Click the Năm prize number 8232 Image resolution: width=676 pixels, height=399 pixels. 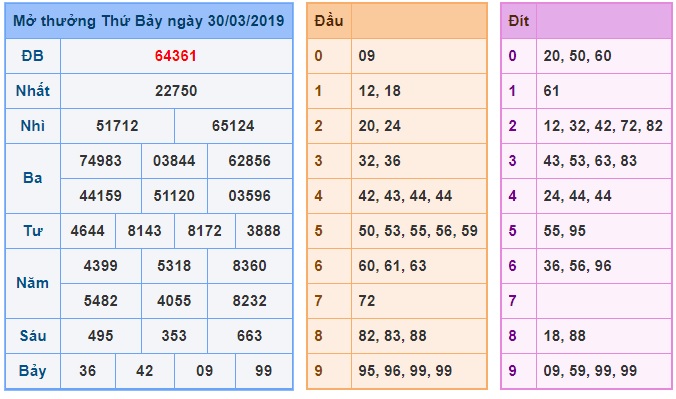point(250,300)
